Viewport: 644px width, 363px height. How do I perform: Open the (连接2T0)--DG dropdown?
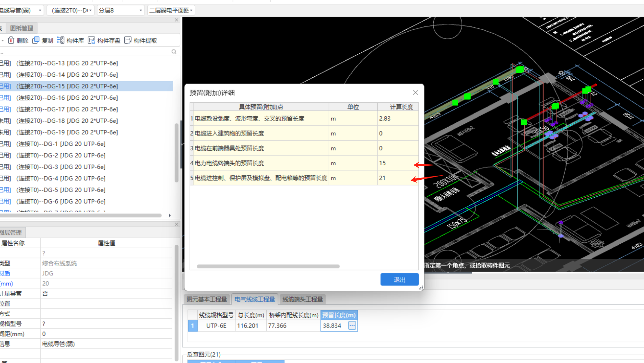coord(90,11)
